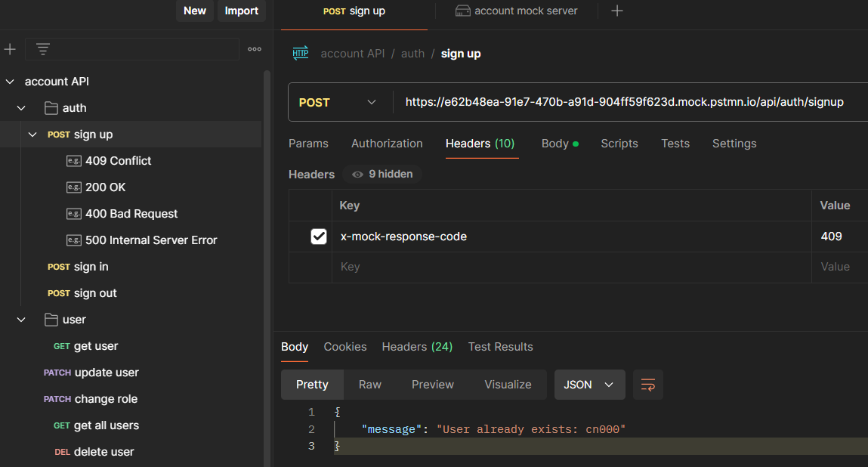This screenshot has height=467, width=868.
Task: Open the JSON format dropdown
Action: pos(589,385)
